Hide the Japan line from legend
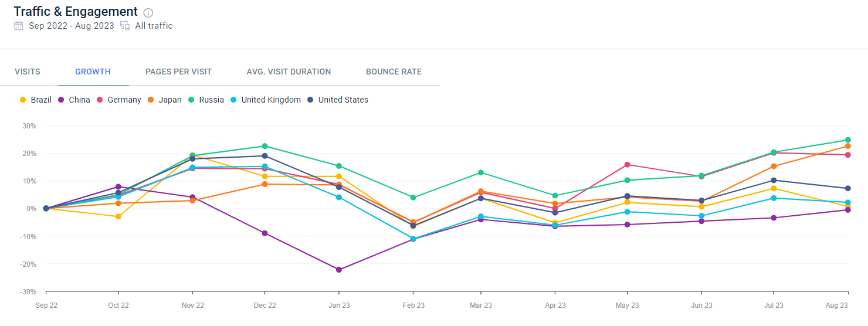Image resolution: width=868 pixels, height=326 pixels. [164, 100]
